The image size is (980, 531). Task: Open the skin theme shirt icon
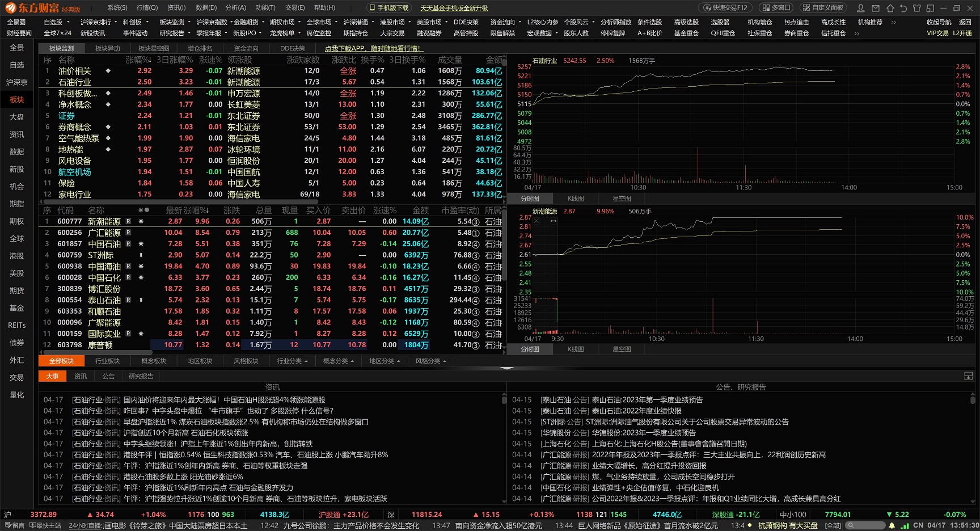pyautogui.click(x=917, y=8)
